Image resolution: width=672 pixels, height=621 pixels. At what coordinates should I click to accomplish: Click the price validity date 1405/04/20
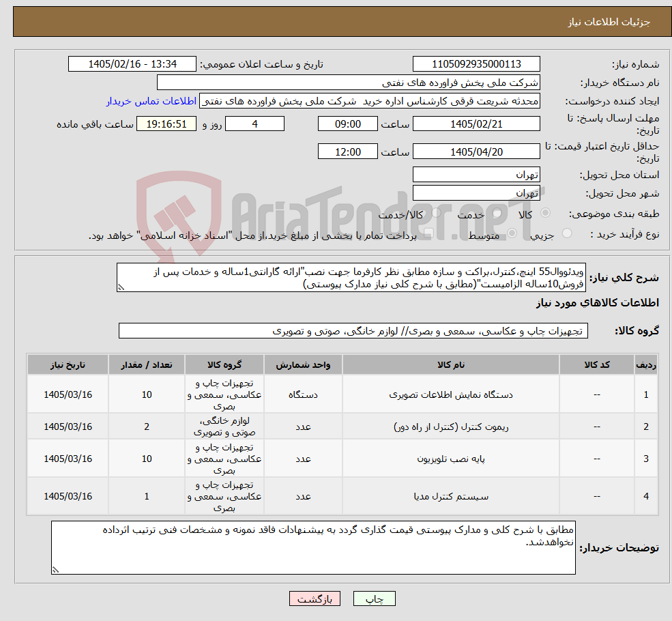pos(476,151)
